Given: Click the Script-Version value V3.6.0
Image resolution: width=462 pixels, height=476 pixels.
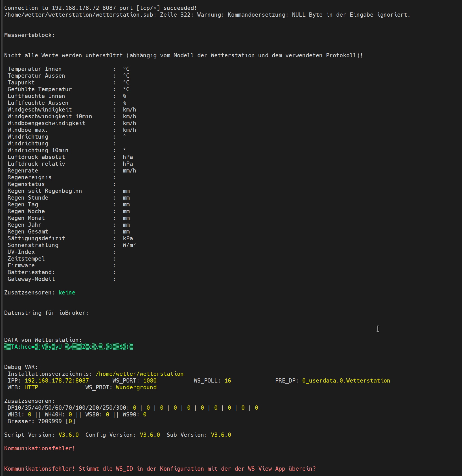Looking at the screenshot, I should pyautogui.click(x=69, y=435).
